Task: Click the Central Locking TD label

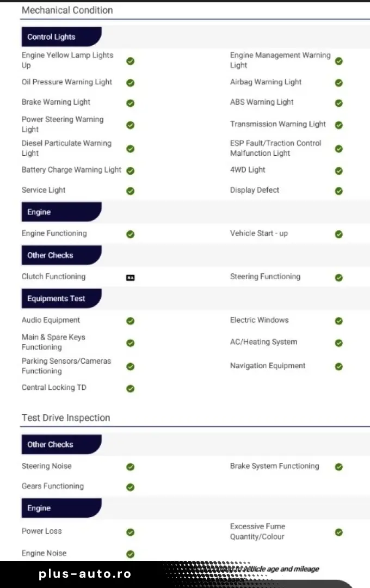Action: click(54, 388)
